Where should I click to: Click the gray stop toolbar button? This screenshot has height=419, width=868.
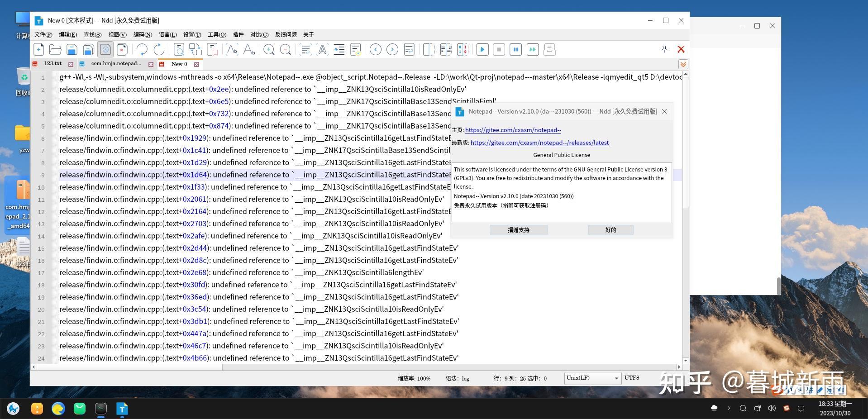[x=499, y=49]
